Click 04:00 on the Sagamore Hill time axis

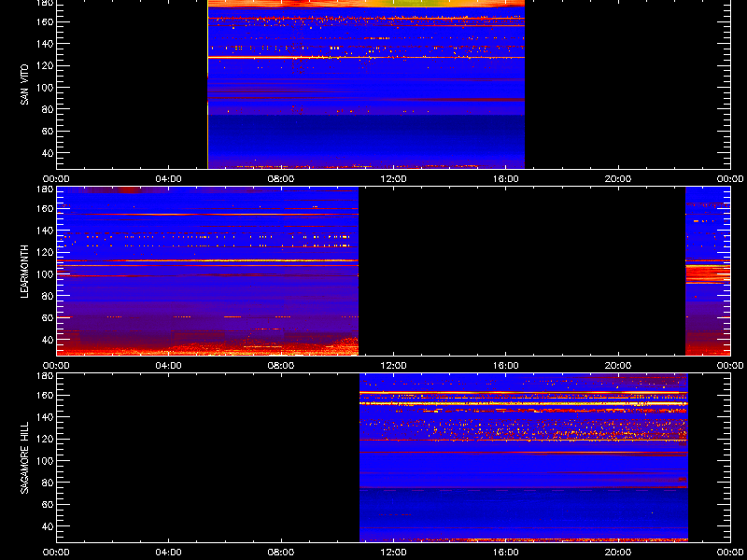pyautogui.click(x=169, y=553)
